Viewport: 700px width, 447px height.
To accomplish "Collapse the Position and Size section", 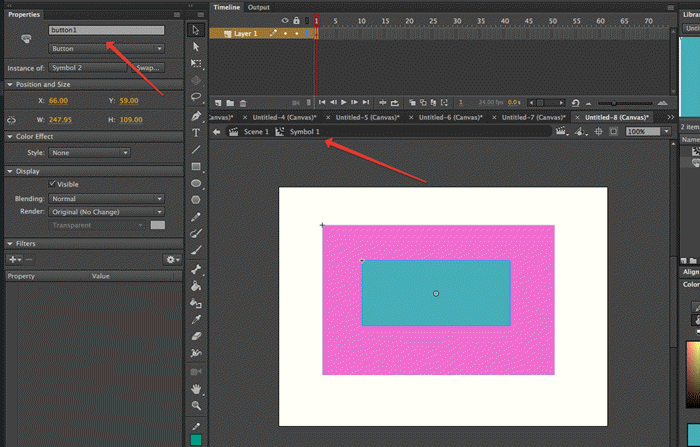I will 9,85.
